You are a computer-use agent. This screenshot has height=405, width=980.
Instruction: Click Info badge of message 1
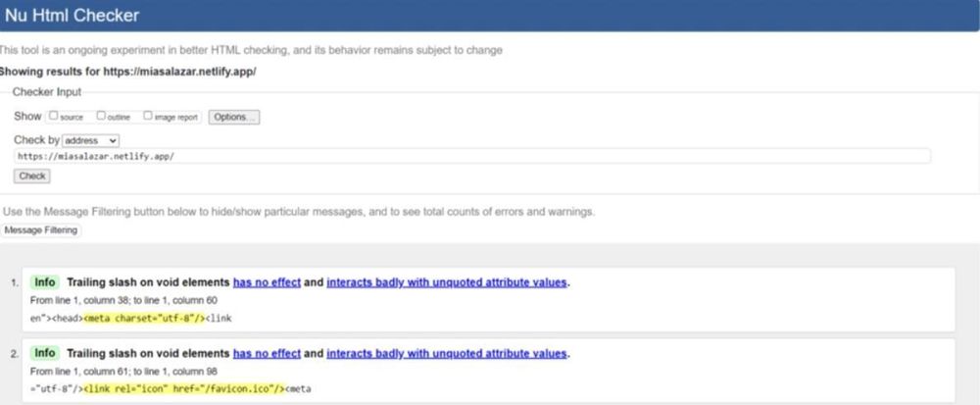click(x=45, y=282)
